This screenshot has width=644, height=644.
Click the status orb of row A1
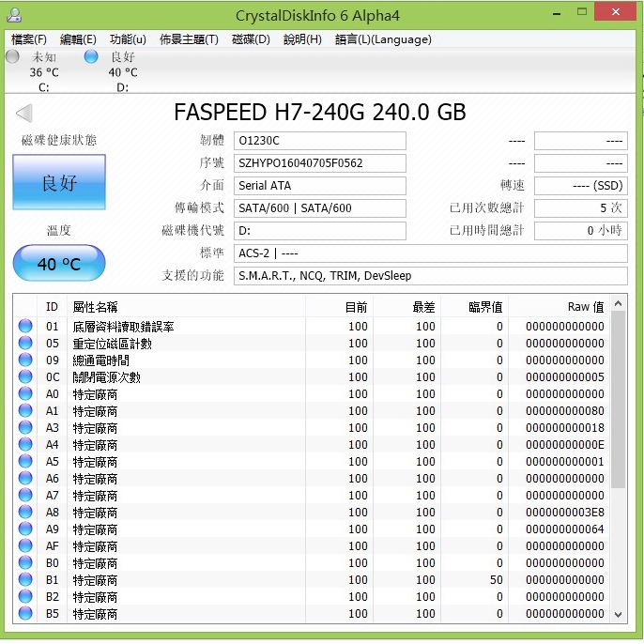click(x=25, y=411)
